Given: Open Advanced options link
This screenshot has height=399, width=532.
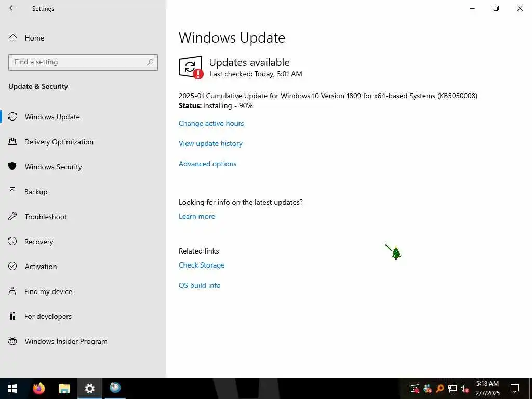Looking at the screenshot, I should point(207,164).
